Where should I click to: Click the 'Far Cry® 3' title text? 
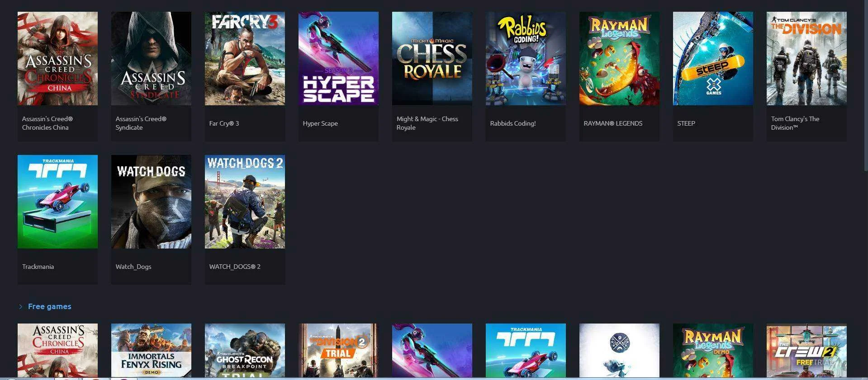224,123
